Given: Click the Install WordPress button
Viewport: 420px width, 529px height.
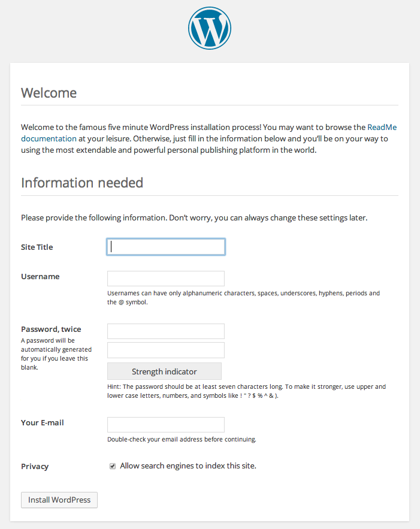Looking at the screenshot, I should coord(59,500).
